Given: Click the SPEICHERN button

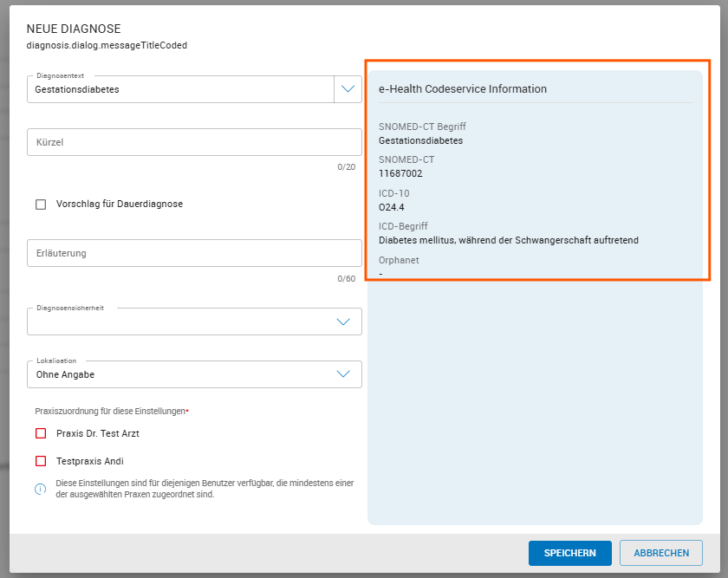Looking at the screenshot, I should click(x=569, y=553).
